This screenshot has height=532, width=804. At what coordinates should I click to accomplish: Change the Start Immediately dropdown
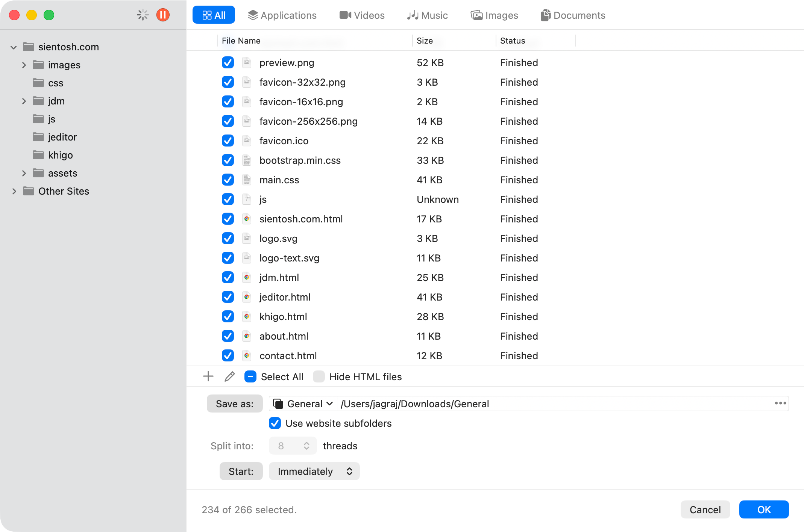(314, 471)
